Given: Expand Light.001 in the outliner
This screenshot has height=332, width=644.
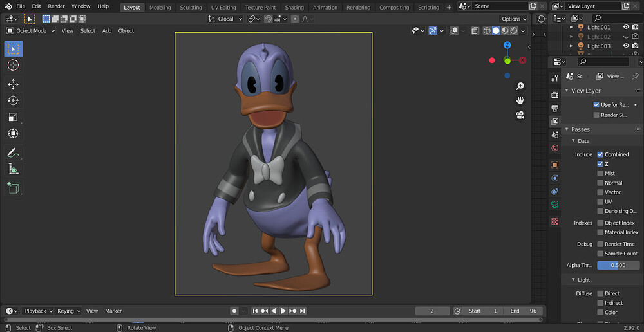Looking at the screenshot, I should click(571, 28).
